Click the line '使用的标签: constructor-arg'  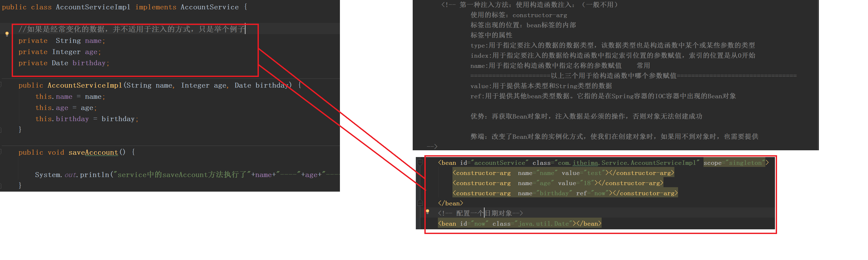[518, 15]
